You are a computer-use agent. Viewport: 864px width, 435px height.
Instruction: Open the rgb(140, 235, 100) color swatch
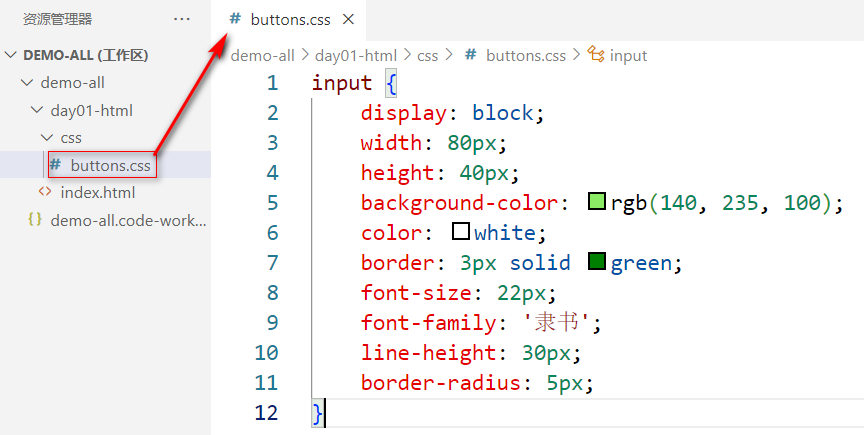click(x=598, y=203)
